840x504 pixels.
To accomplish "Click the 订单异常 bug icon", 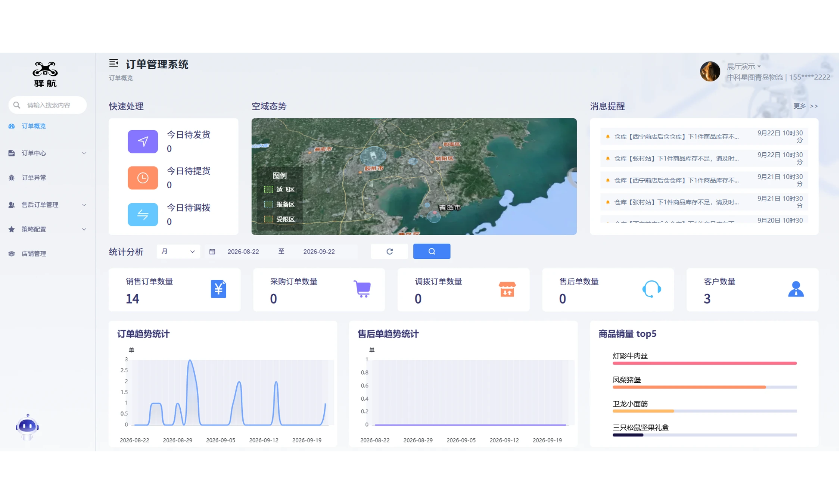I will (12, 178).
